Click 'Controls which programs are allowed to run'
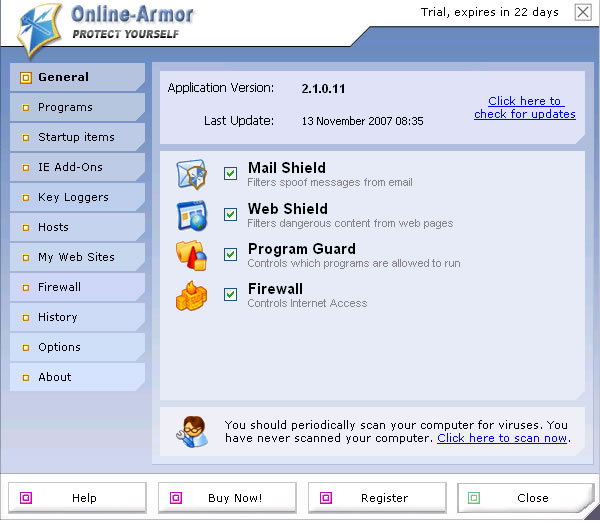Viewport: 600px width, 523px height. click(x=354, y=263)
